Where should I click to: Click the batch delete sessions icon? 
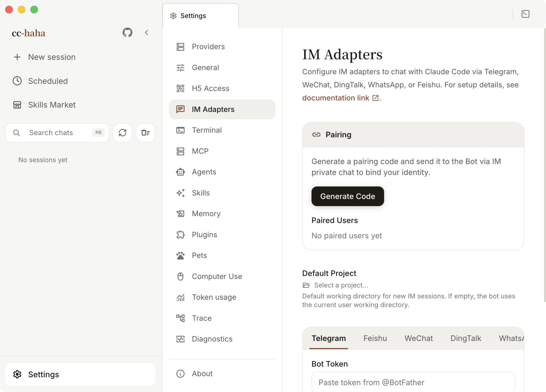(x=146, y=133)
